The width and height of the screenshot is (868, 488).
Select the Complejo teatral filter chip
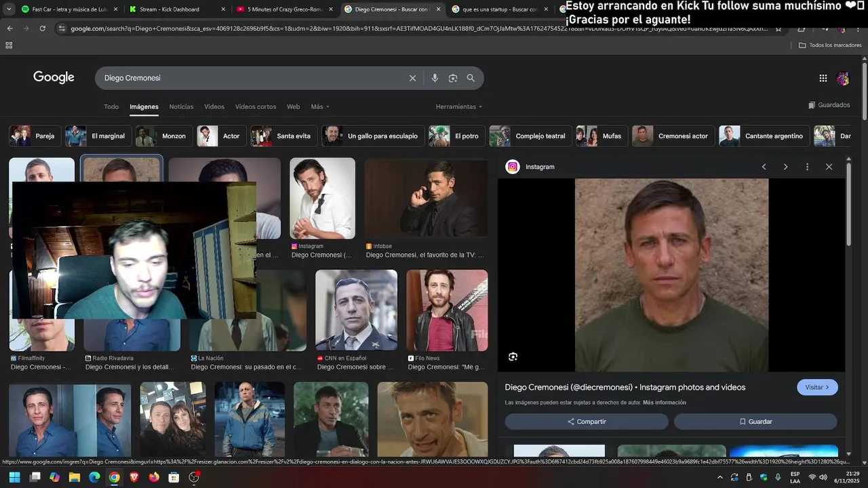(x=529, y=136)
